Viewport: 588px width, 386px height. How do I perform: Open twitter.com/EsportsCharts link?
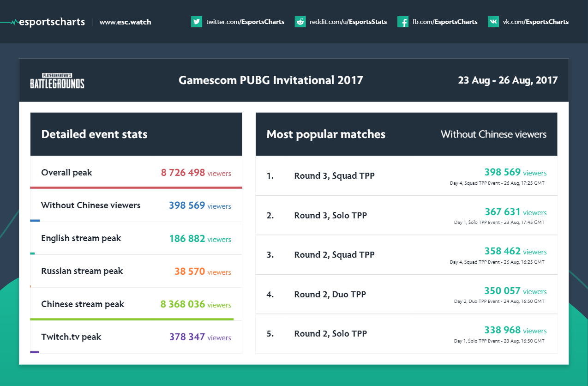click(x=245, y=22)
